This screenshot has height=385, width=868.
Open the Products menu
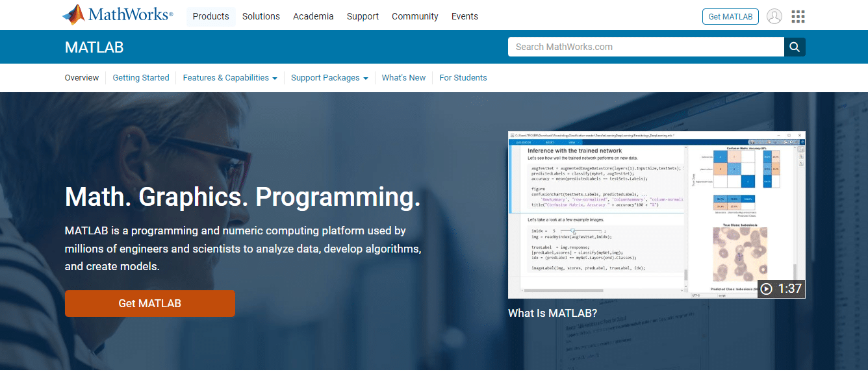pyautogui.click(x=211, y=16)
